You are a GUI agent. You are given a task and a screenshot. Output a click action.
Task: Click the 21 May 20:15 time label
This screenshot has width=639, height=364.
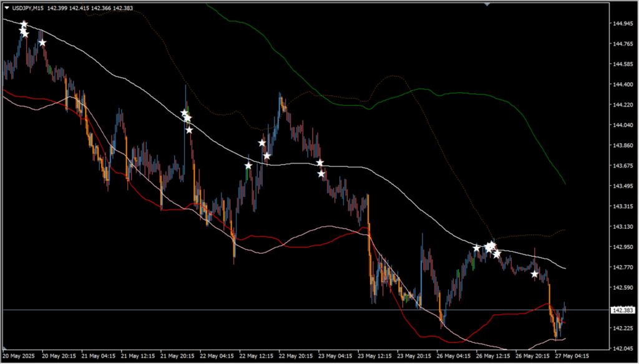(177, 355)
